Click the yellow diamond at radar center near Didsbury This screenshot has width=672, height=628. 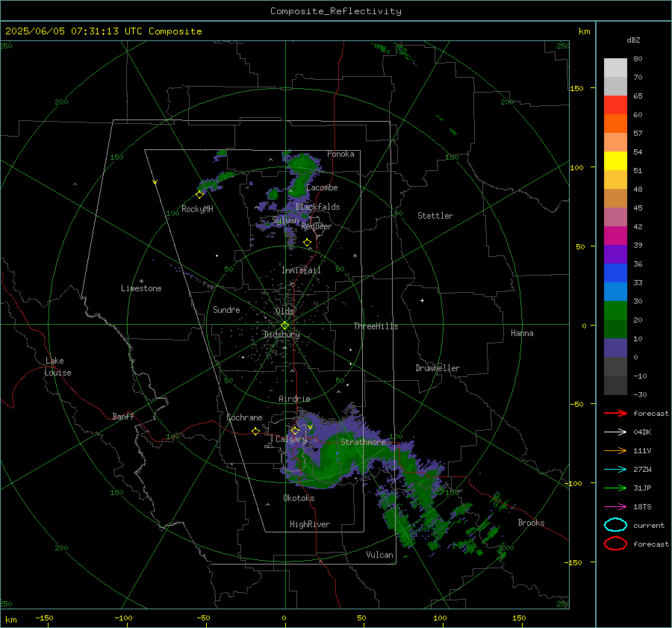(x=284, y=326)
